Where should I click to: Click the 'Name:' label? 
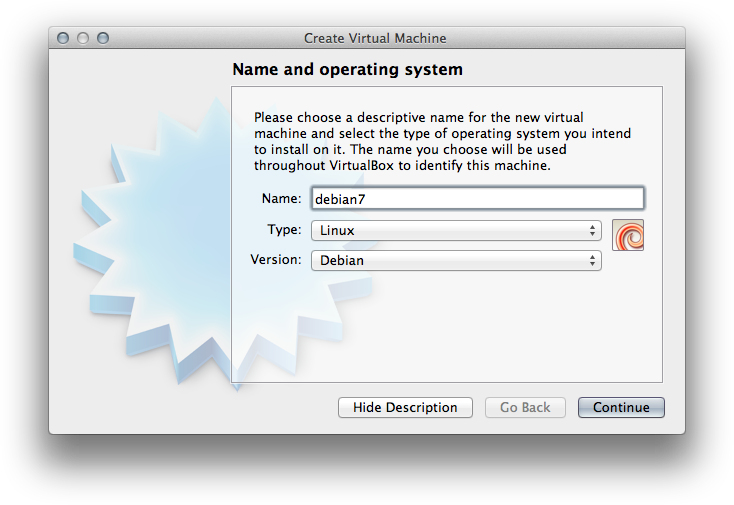pos(281,198)
